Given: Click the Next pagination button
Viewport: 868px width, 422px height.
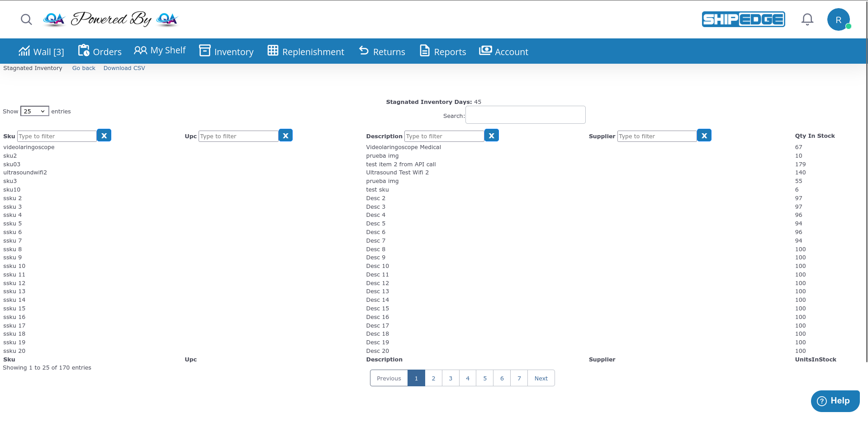Looking at the screenshot, I should pyautogui.click(x=541, y=378).
